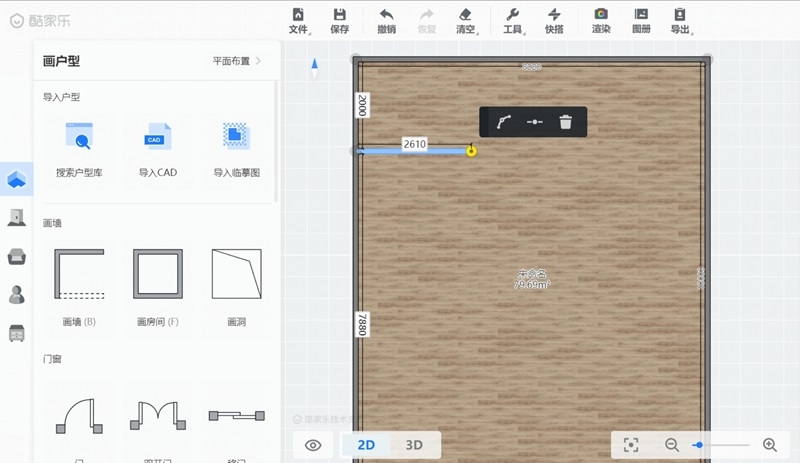
Task: Delete the selected wall with trash icon
Action: [566, 122]
